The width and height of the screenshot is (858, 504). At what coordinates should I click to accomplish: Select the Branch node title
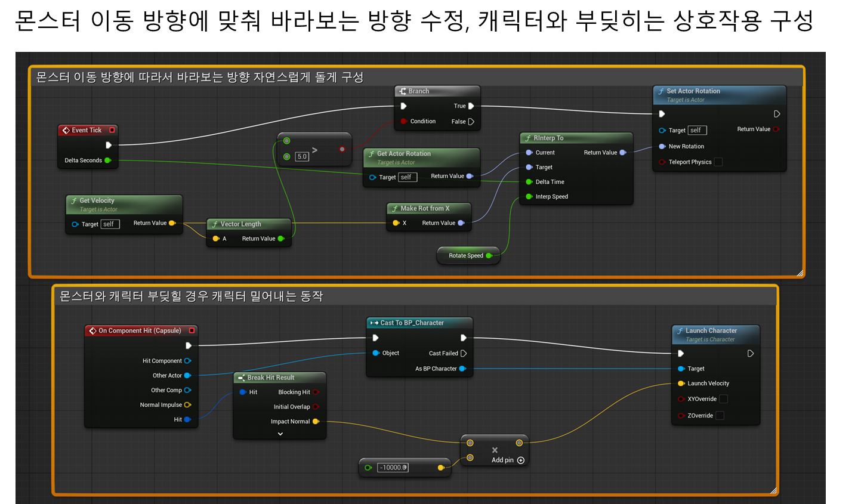pyautogui.click(x=418, y=91)
